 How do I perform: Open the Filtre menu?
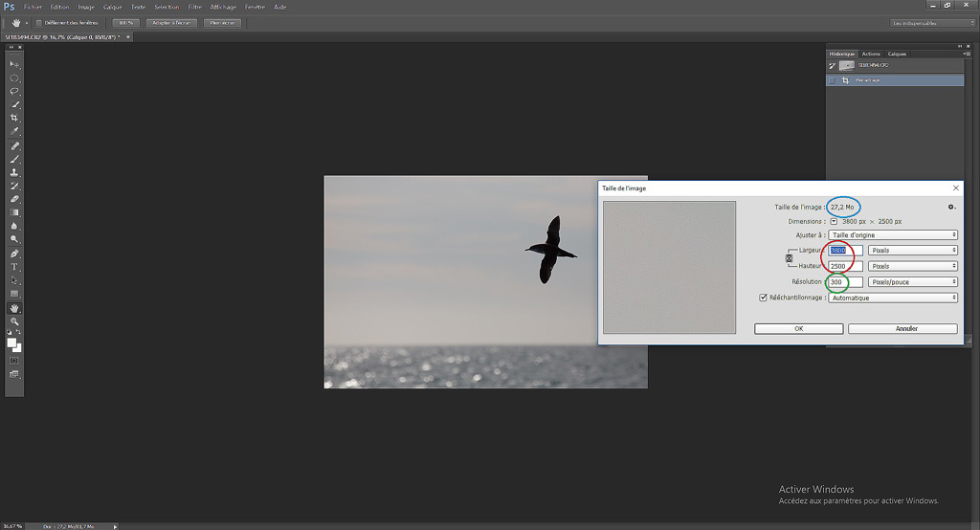[194, 7]
